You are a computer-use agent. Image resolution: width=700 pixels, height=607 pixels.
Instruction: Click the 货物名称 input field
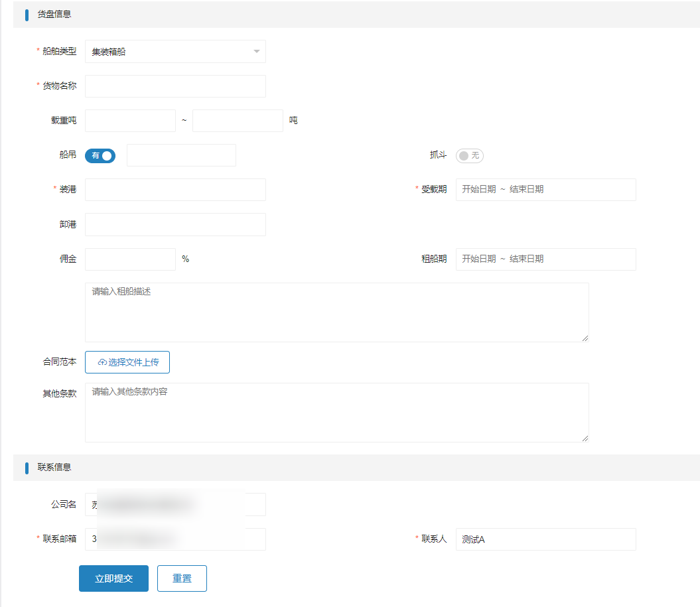coord(175,86)
